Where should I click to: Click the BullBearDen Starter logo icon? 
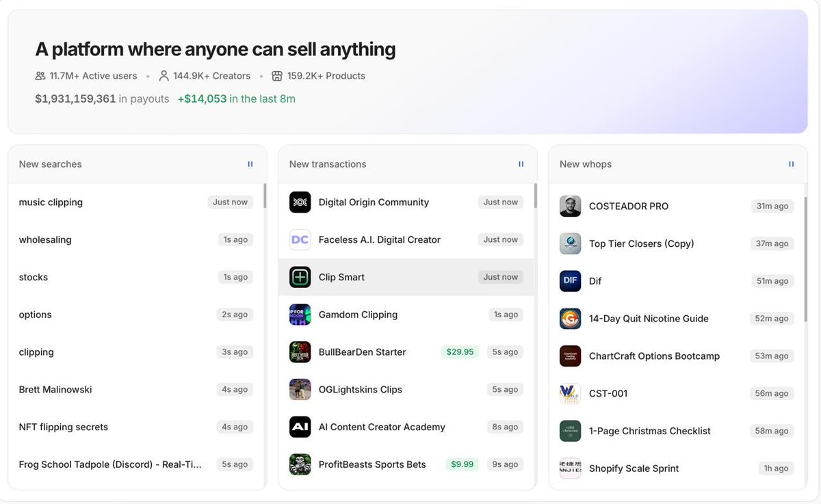point(300,352)
